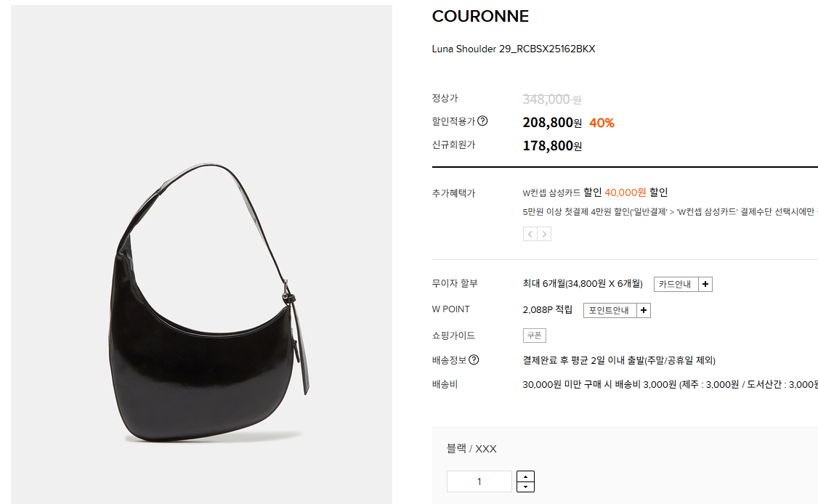
Task: Click the 쿠폰 coupon button
Action: point(534,336)
